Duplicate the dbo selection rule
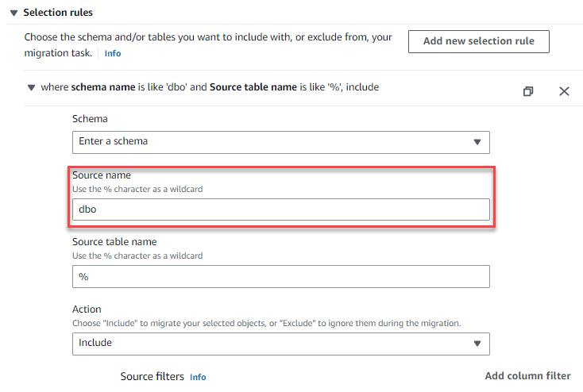The width and height of the screenshot is (583, 392). (x=528, y=91)
